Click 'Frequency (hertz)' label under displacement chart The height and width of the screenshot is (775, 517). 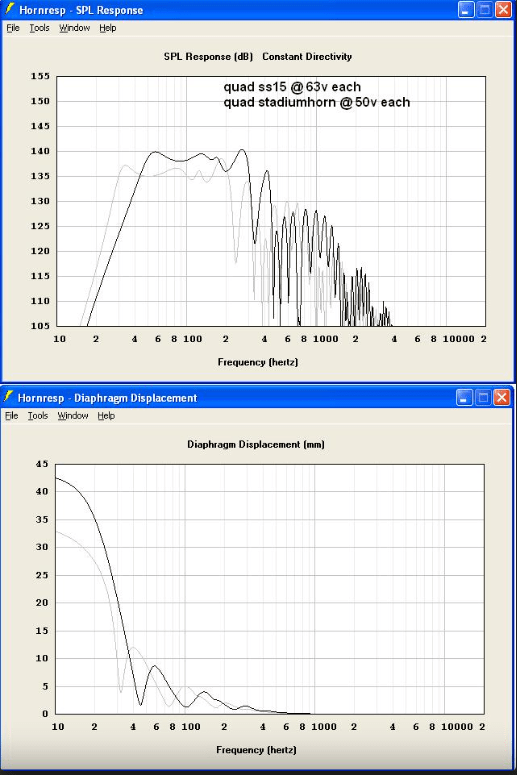[256, 750]
